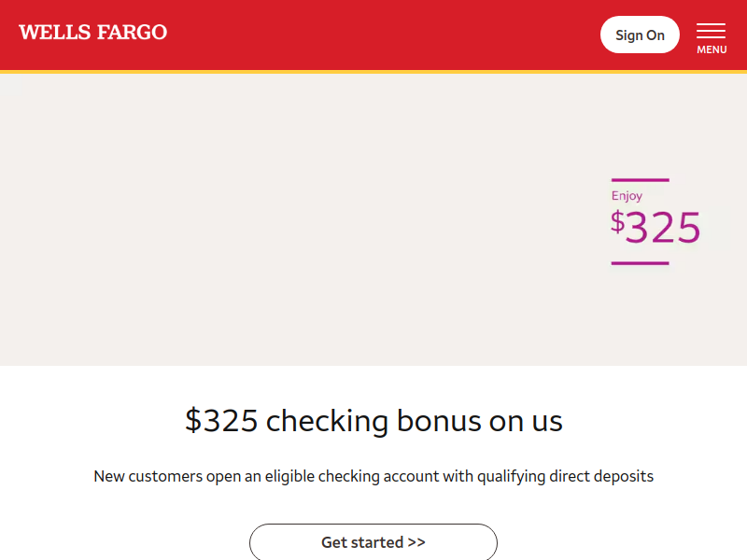
Task: Click the top bar of the hamburger icon
Action: pyautogui.click(x=711, y=24)
